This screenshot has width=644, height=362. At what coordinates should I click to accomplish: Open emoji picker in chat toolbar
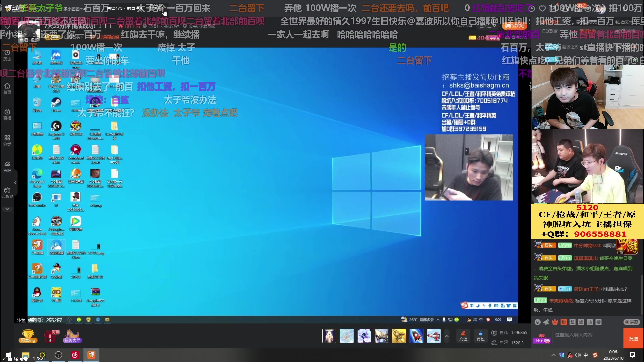pos(538,322)
